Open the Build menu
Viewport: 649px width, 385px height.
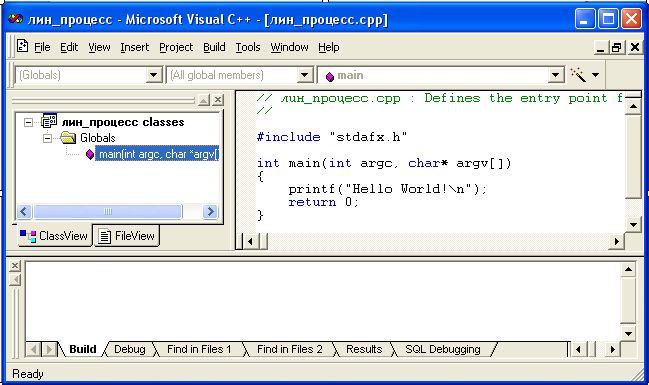(x=214, y=47)
